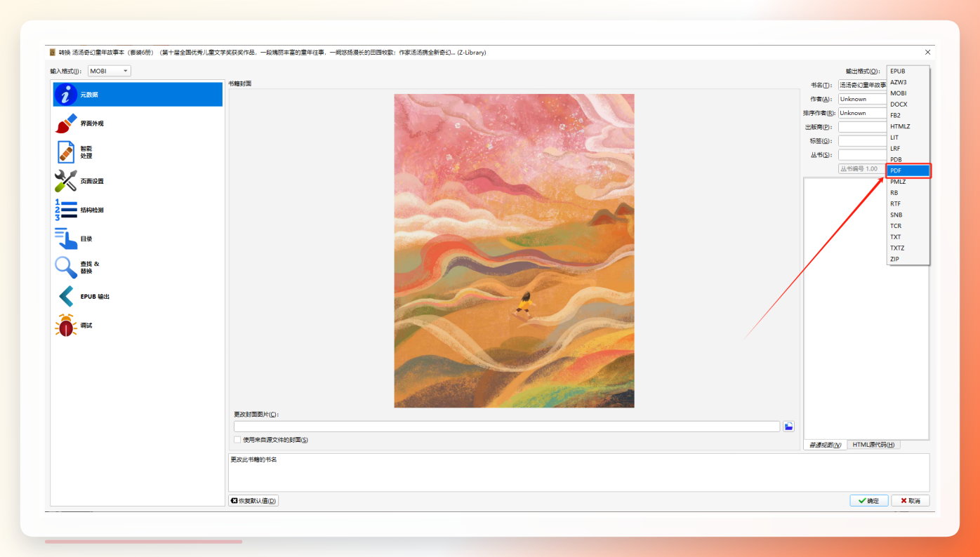The width and height of the screenshot is (980, 557).
Task: Click the 恢复默认值 button
Action: point(253,501)
